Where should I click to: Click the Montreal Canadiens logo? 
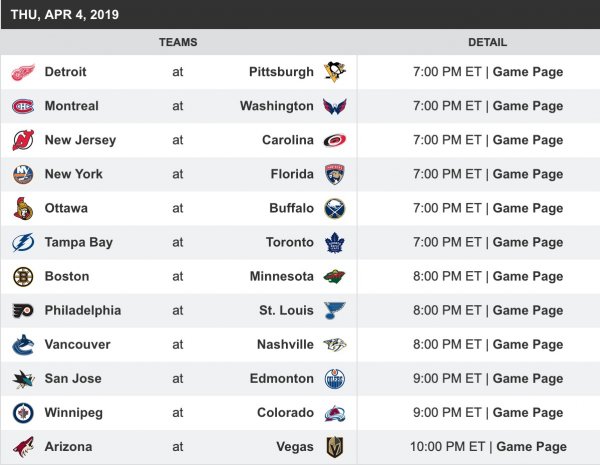pos(22,106)
